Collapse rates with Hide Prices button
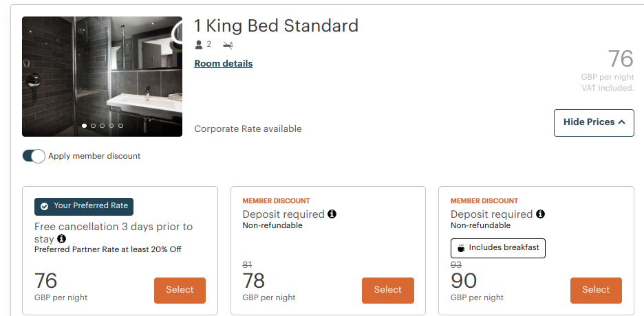The height and width of the screenshot is (316, 644). pos(594,122)
